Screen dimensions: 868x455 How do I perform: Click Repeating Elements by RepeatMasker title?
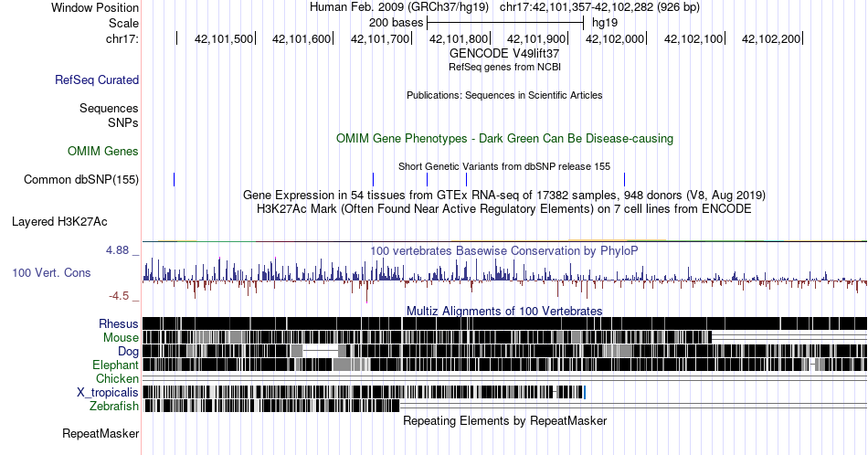point(504,420)
